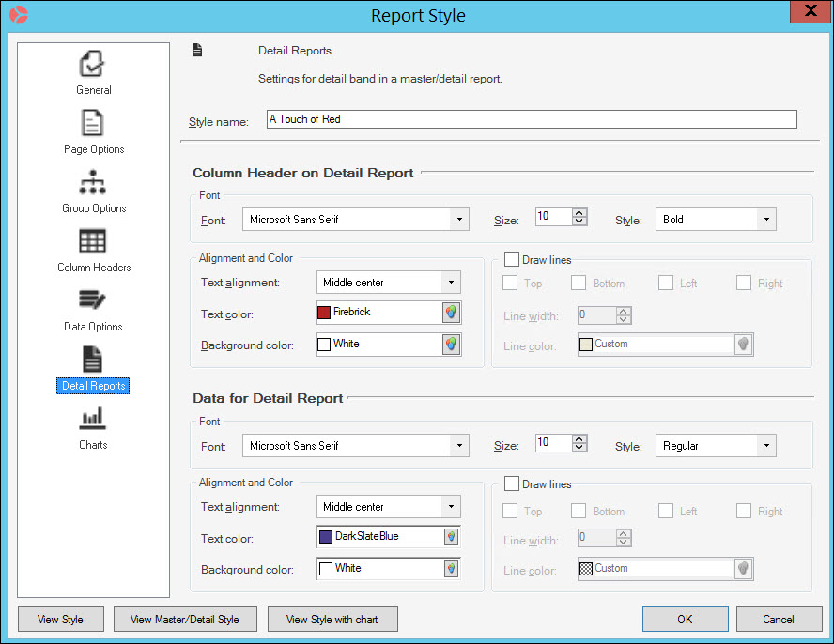Switch to the Charts settings
834x644 pixels.
pyautogui.click(x=93, y=428)
